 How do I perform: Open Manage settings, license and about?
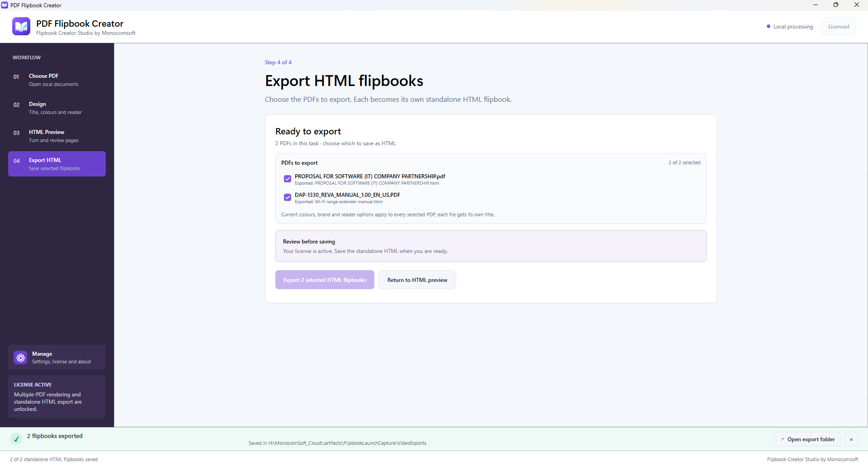tap(57, 357)
